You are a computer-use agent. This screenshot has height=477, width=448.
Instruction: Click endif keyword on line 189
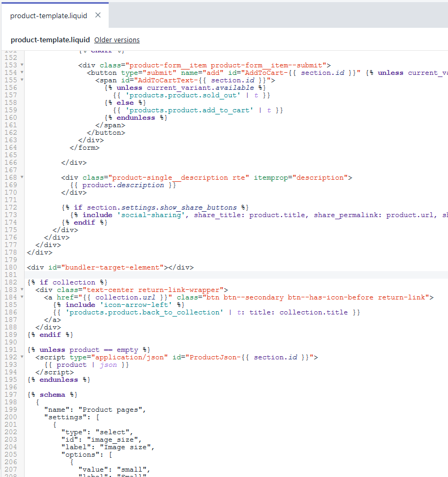[x=50, y=335]
